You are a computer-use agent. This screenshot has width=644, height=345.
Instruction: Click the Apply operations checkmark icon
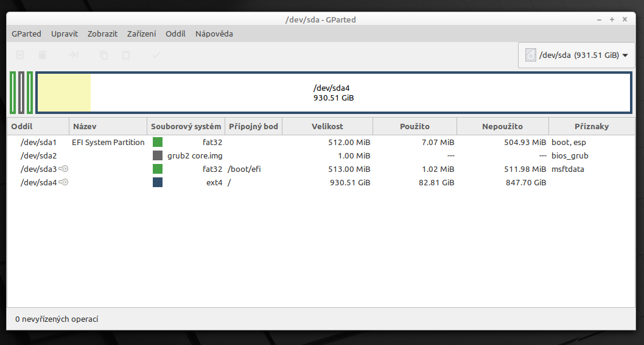point(156,55)
